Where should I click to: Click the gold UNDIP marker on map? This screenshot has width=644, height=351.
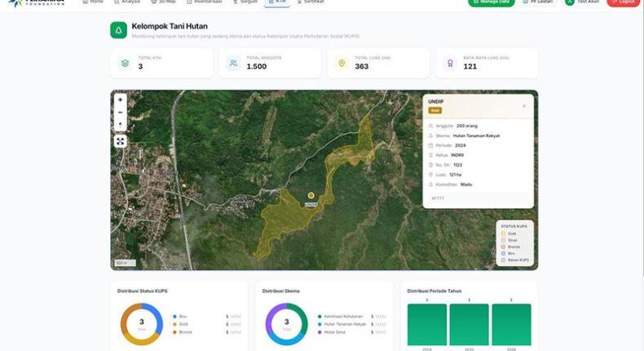(311, 195)
